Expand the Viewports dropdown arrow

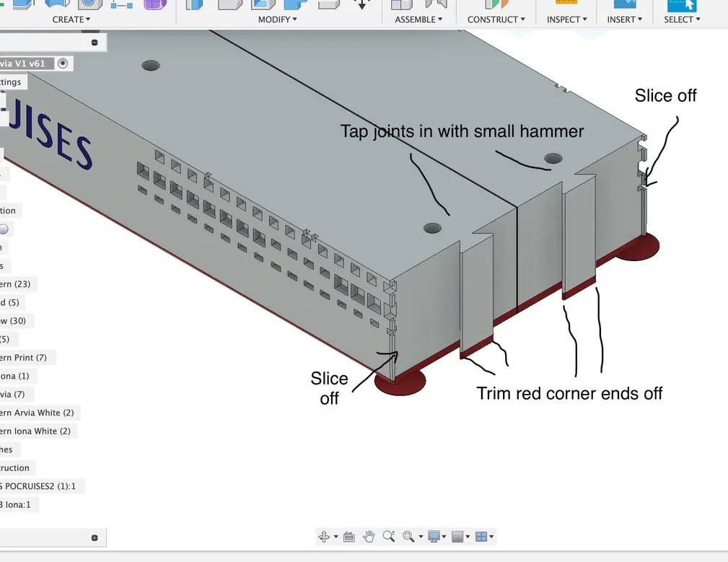pyautogui.click(x=491, y=537)
